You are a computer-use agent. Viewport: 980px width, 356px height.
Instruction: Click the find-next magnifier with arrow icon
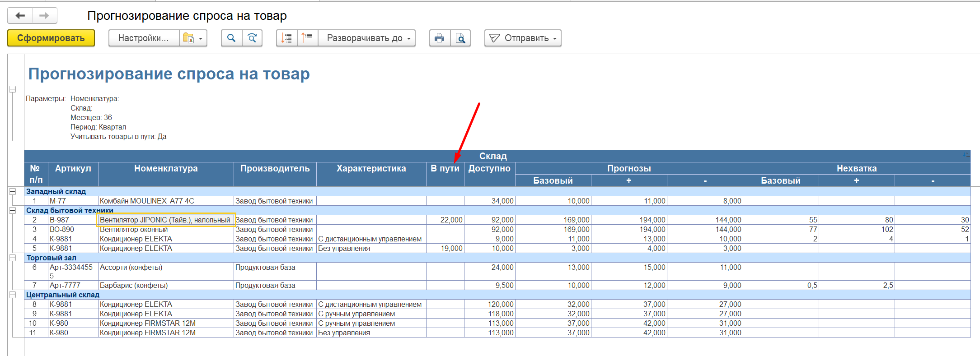(252, 38)
